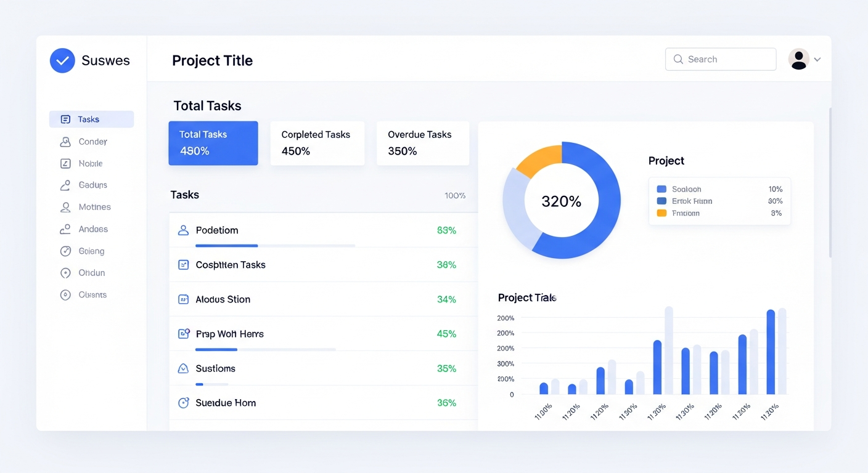Image resolution: width=868 pixels, height=473 pixels.
Task: Select the Suswes blue checkmark logo
Action: click(62, 60)
